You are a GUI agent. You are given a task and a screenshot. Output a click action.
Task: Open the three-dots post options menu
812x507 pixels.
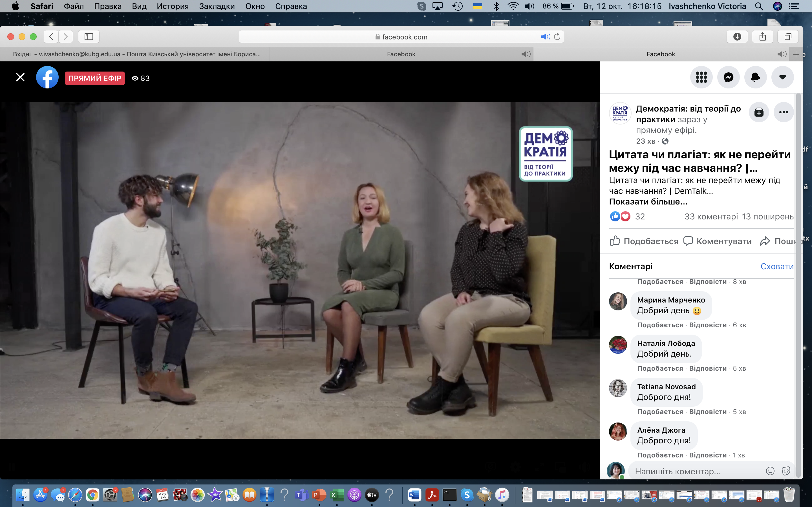point(784,112)
